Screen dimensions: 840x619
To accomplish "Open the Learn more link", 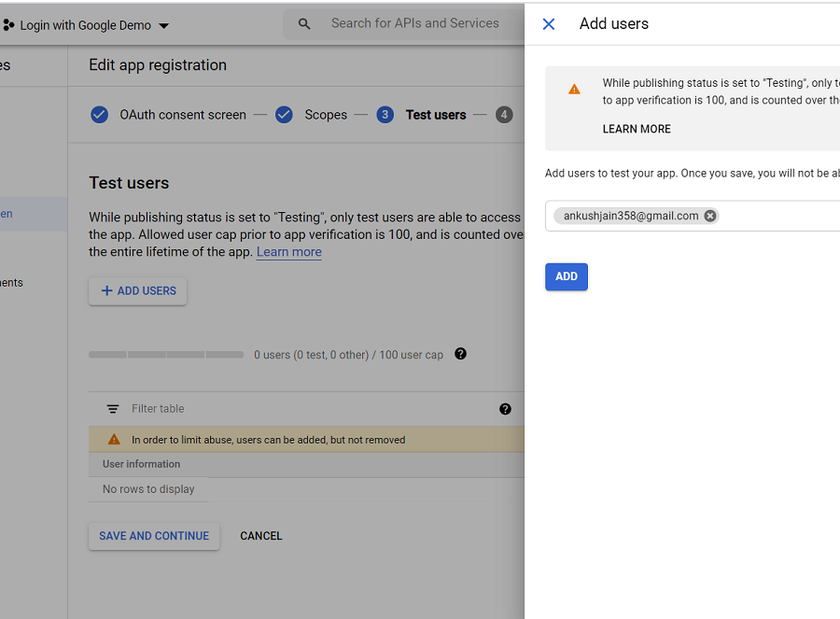I will [288, 252].
